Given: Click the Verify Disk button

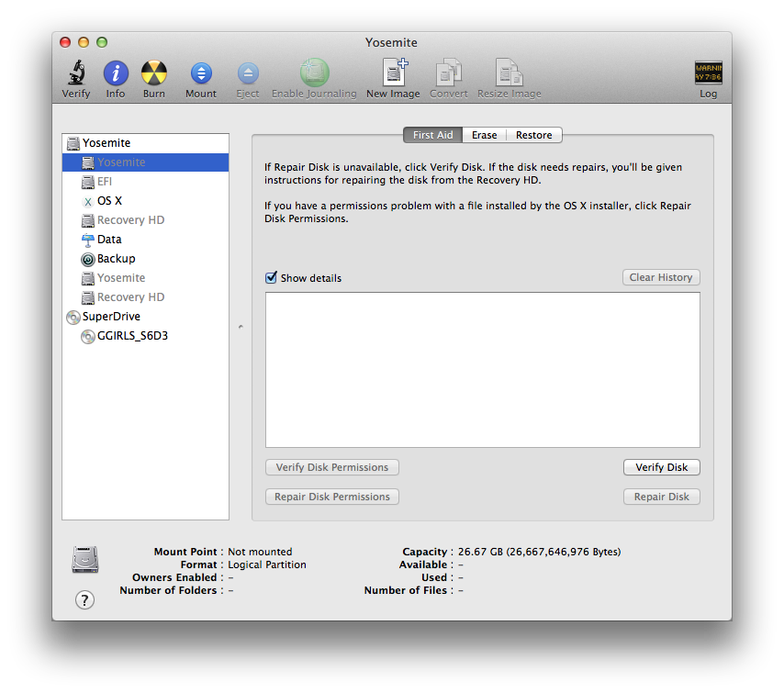Looking at the screenshot, I should pyautogui.click(x=662, y=467).
